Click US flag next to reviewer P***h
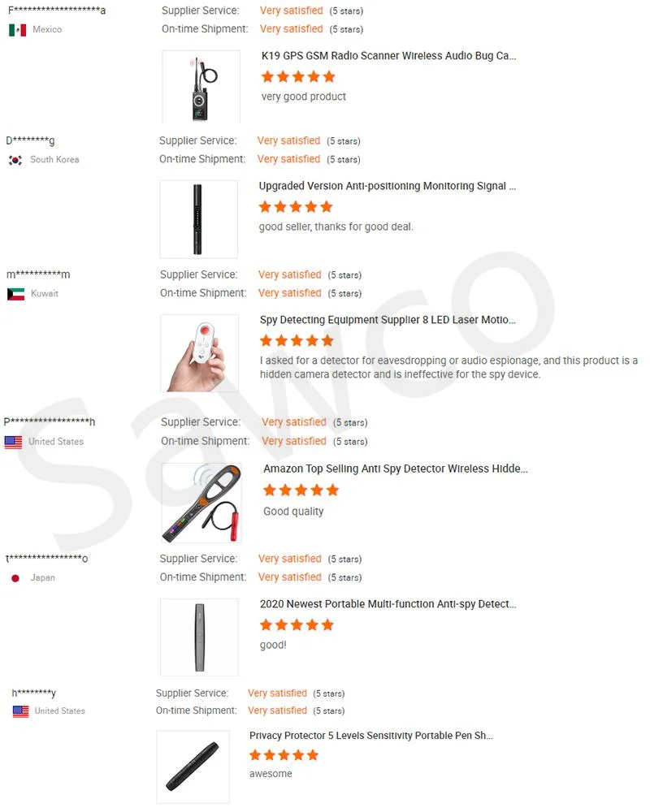The image size is (650, 812). tap(14, 442)
